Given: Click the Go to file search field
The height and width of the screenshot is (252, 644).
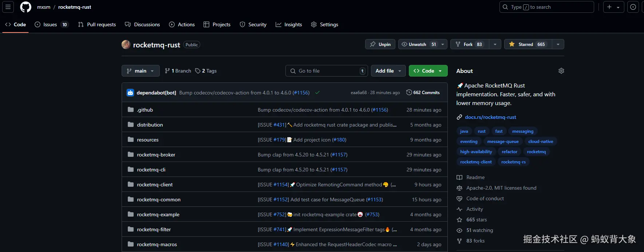Looking at the screenshot, I should [327, 71].
